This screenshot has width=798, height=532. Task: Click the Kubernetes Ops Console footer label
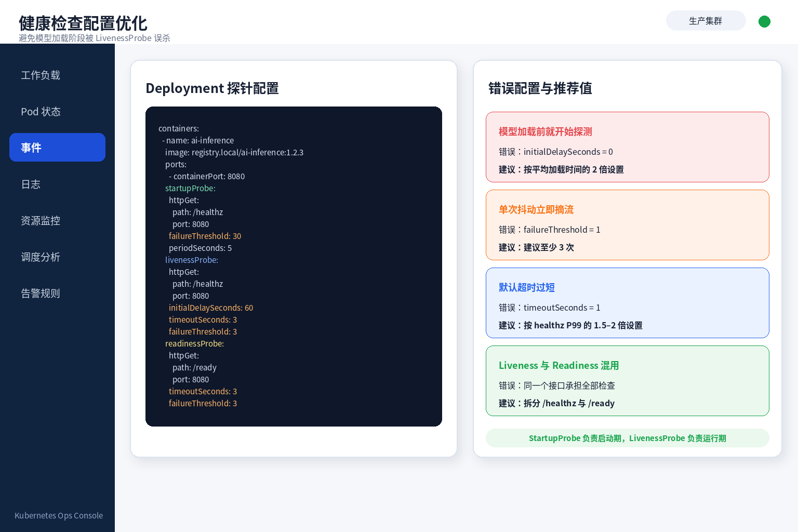(x=59, y=515)
